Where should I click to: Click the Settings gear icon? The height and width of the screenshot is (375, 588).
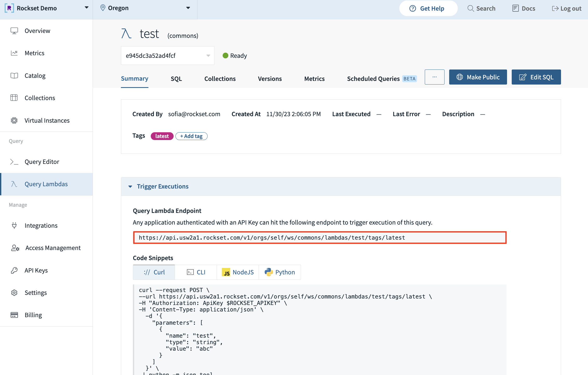coord(14,293)
